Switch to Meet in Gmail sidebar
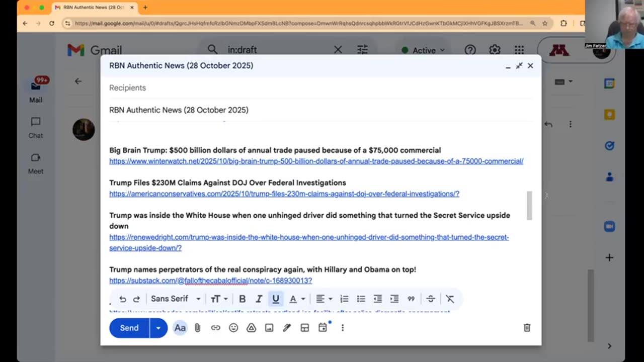The width and height of the screenshot is (644, 362). 35,163
